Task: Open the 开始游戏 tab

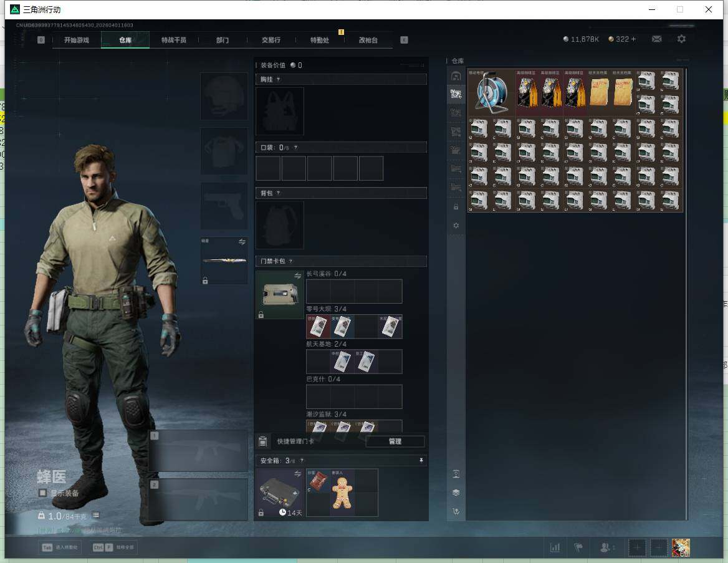Action: (x=77, y=40)
